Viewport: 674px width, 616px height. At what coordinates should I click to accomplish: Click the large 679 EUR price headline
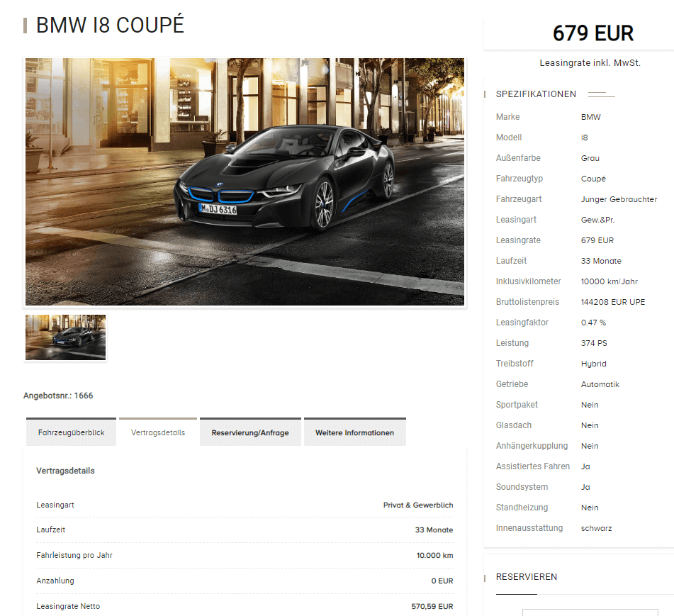[592, 33]
